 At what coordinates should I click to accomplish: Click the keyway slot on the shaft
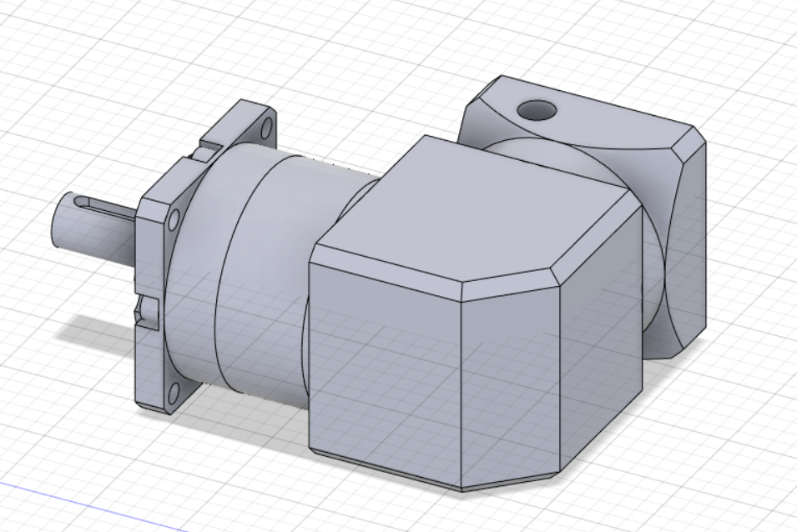tap(104, 205)
